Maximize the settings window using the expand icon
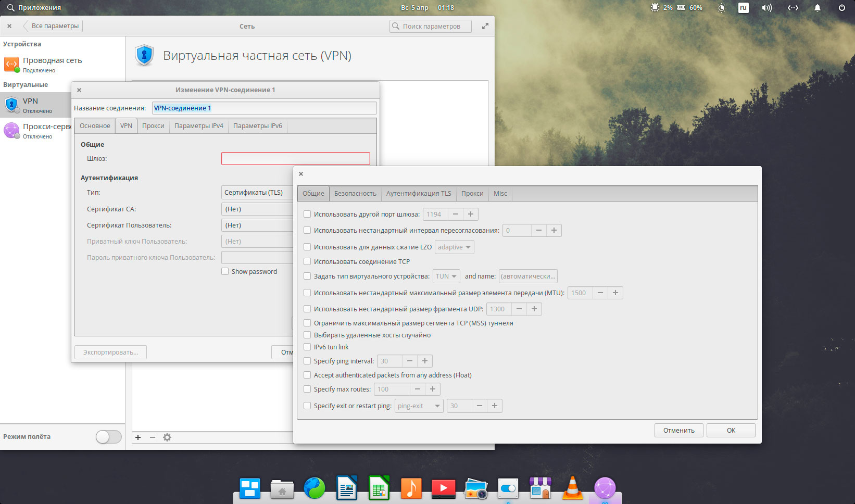 (x=485, y=26)
